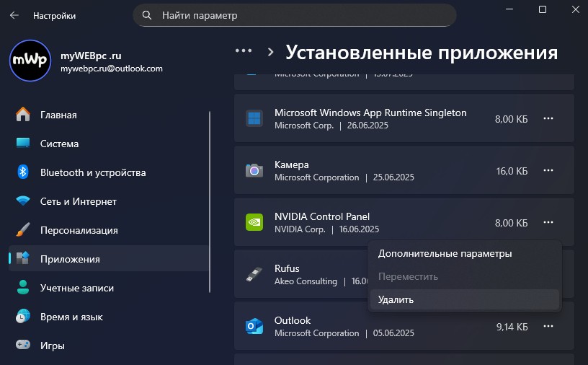588x365 pixels.
Task: Select Дополнительные параметры in context menu
Action: [x=465, y=253]
